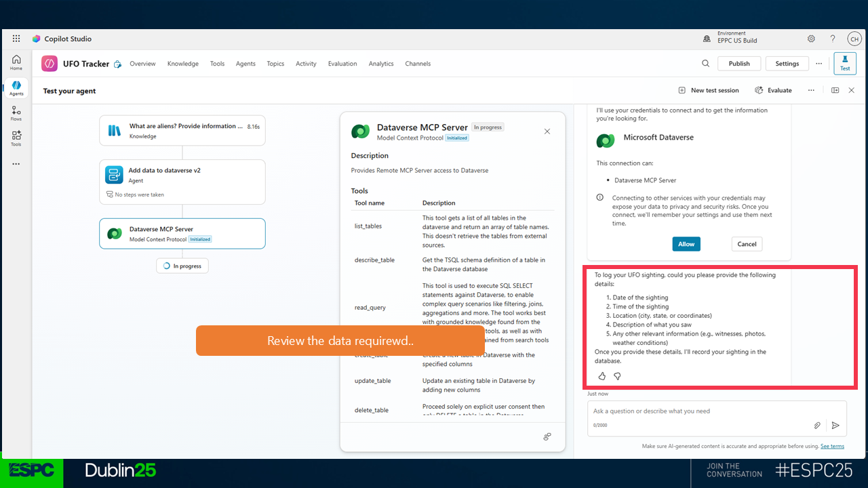Viewport: 868px width, 488px height.
Task: Open Tools in the left sidebar
Action: pyautogui.click(x=16, y=138)
